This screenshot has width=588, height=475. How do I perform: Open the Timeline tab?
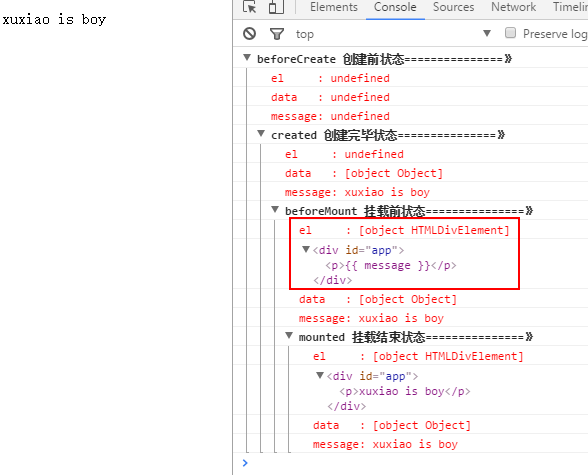569,7
